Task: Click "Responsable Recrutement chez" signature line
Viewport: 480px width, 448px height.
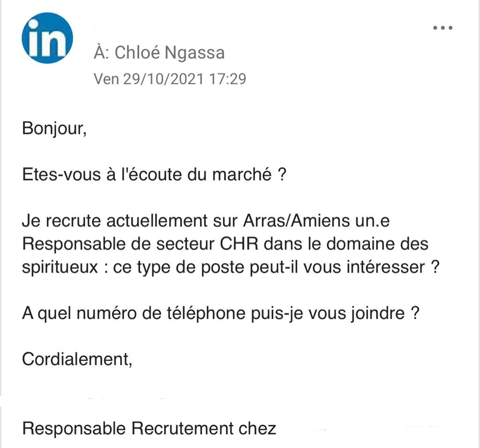Action: coord(149,428)
